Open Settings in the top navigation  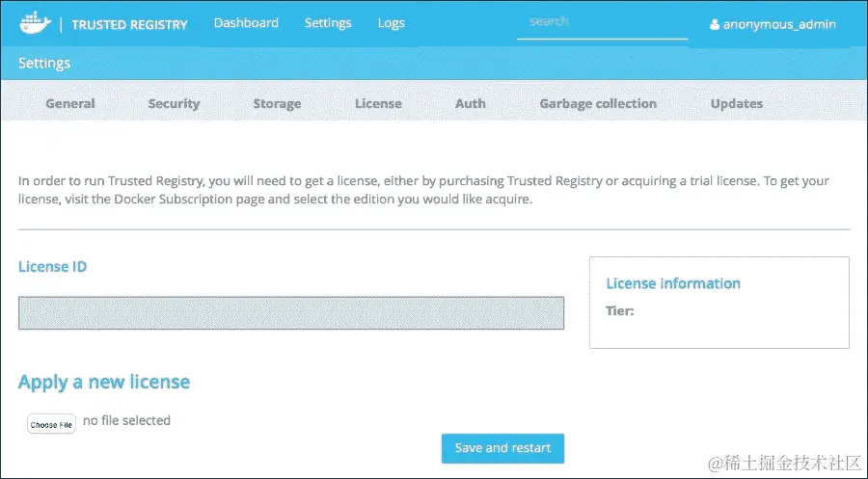[328, 23]
